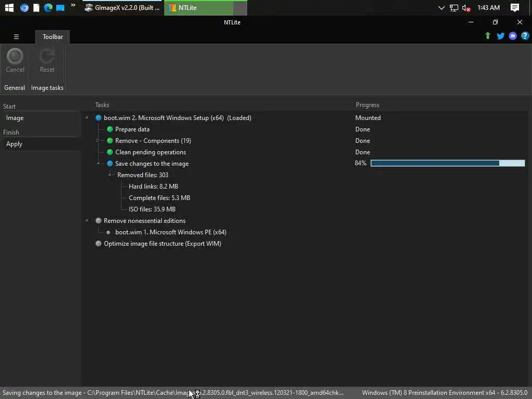The width and height of the screenshot is (532, 399).
Task: Show hidden system tray icons
Action: click(441, 7)
